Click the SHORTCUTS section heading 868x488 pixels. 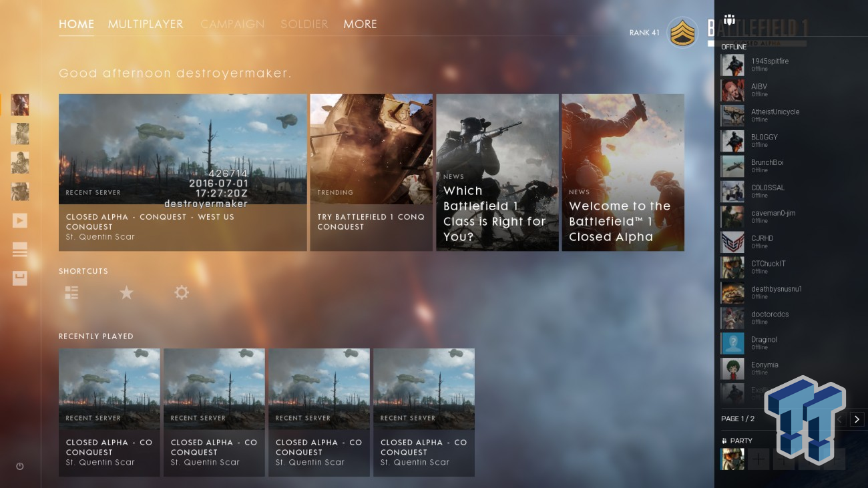[x=83, y=271]
